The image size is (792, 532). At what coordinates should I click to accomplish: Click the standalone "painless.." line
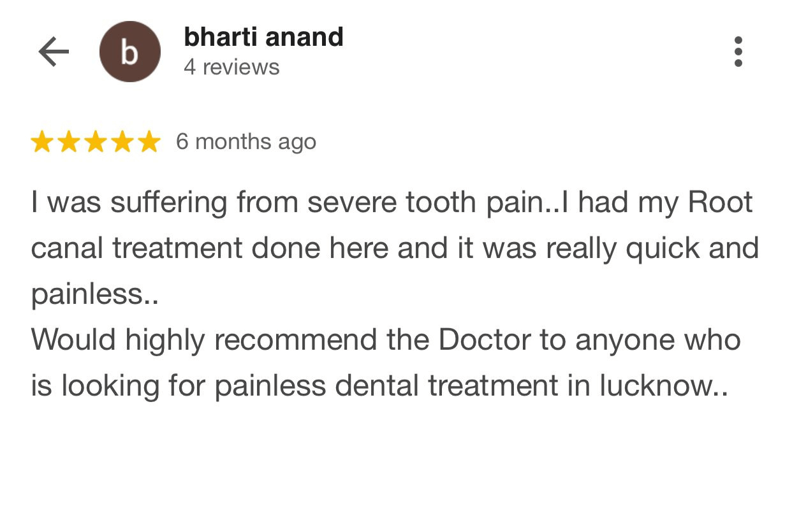tap(94, 295)
